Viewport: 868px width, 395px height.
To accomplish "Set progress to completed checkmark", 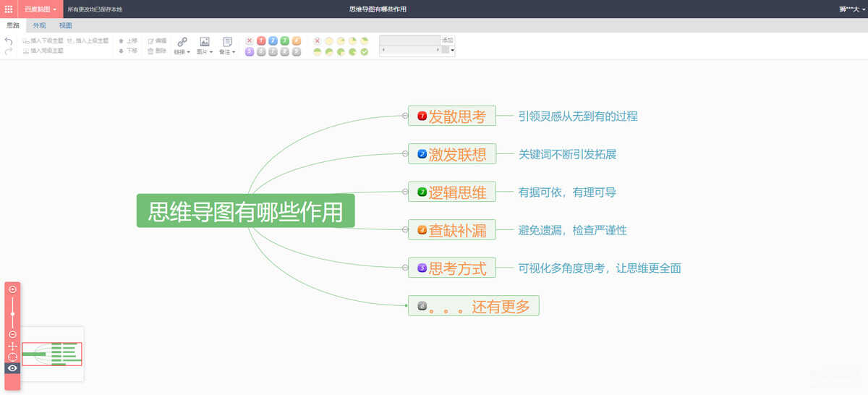I will click(x=365, y=51).
